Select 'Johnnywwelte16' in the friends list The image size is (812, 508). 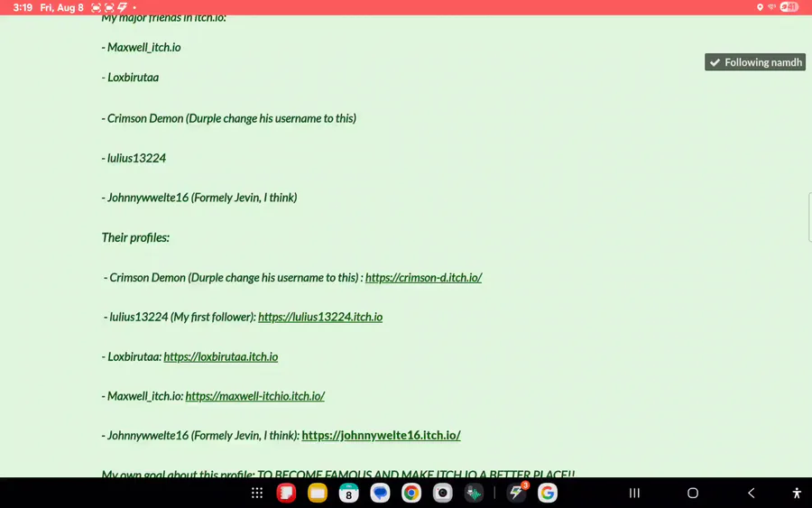[148, 198]
